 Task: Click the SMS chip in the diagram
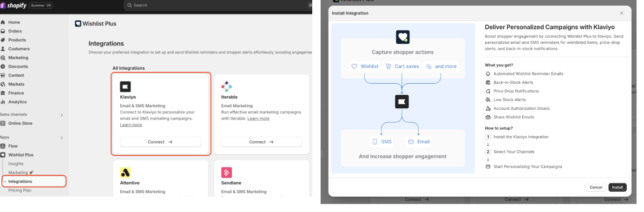pyautogui.click(x=382, y=142)
